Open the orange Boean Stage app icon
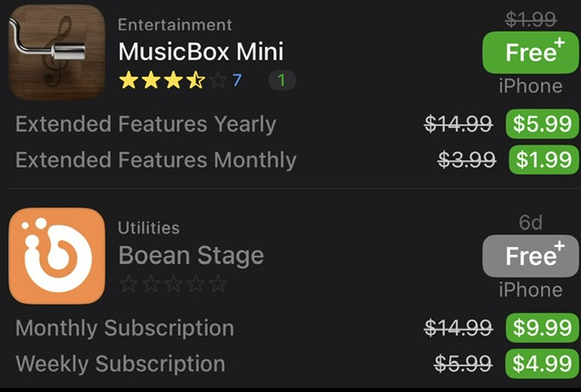Image resolution: width=581 pixels, height=392 pixels. [56, 255]
